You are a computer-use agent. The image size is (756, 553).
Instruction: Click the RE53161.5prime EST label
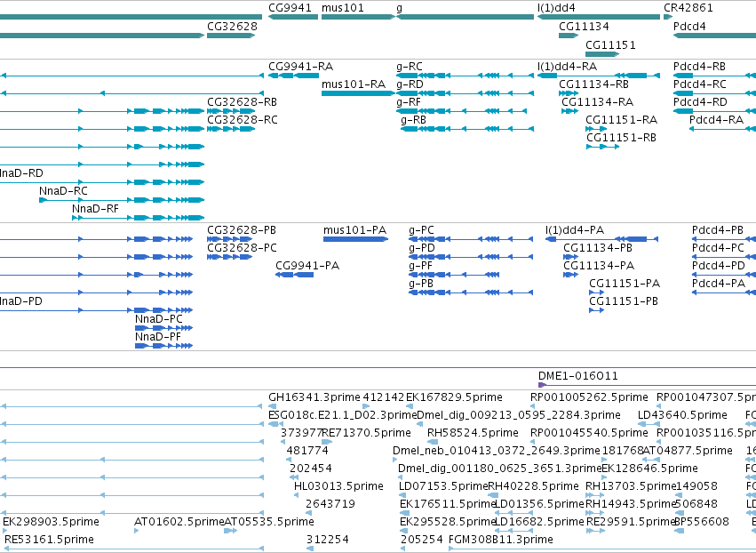point(49,540)
